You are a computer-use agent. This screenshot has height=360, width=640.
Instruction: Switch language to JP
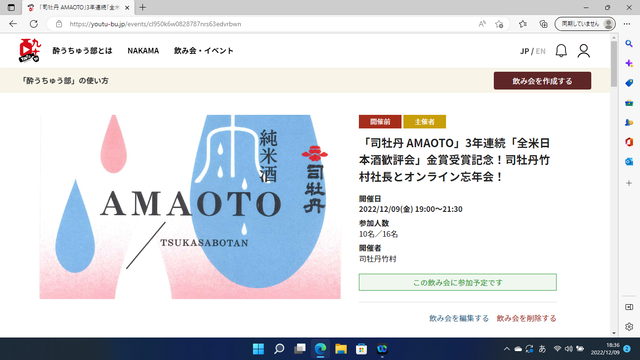point(524,51)
